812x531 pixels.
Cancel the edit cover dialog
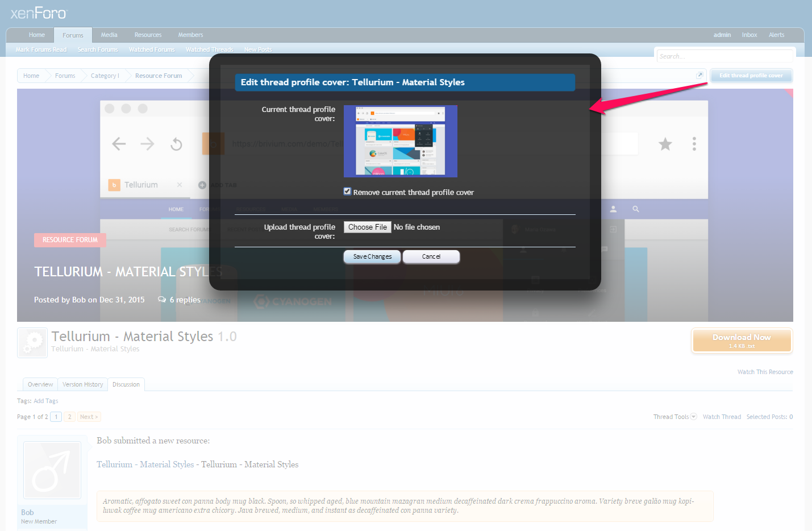431,256
